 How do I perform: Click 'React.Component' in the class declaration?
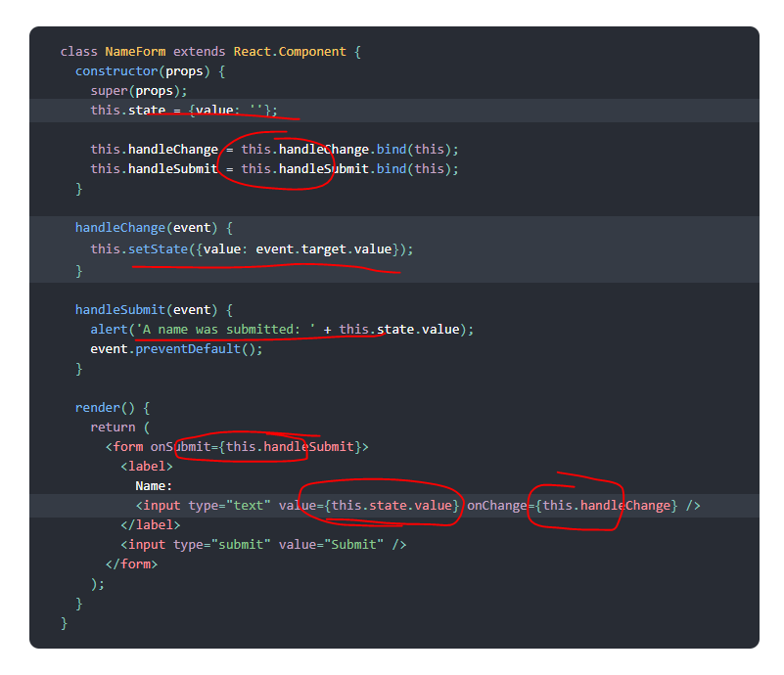(x=290, y=52)
